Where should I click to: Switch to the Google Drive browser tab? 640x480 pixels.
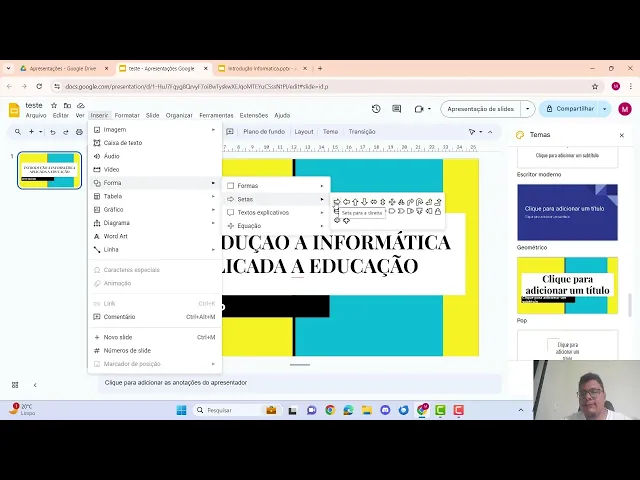[63, 69]
